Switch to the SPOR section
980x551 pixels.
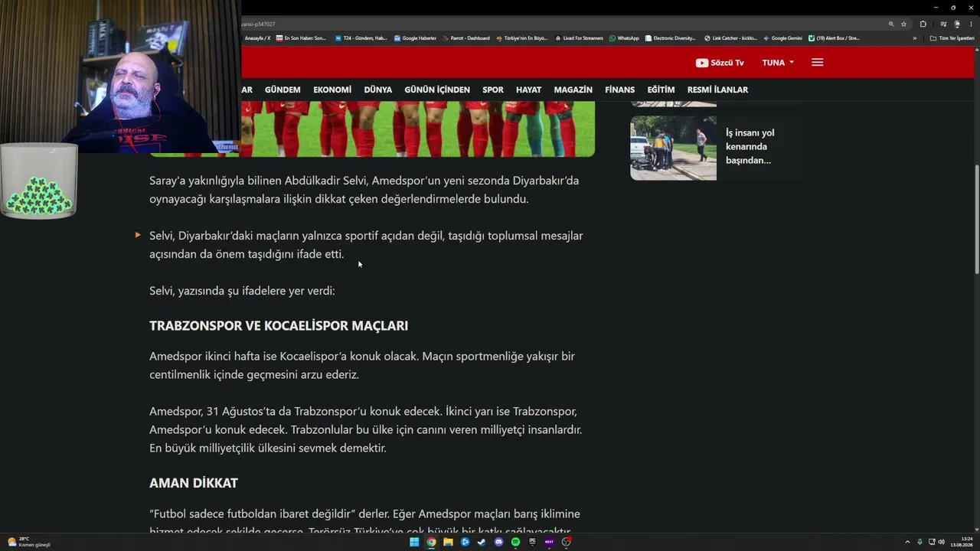click(493, 90)
